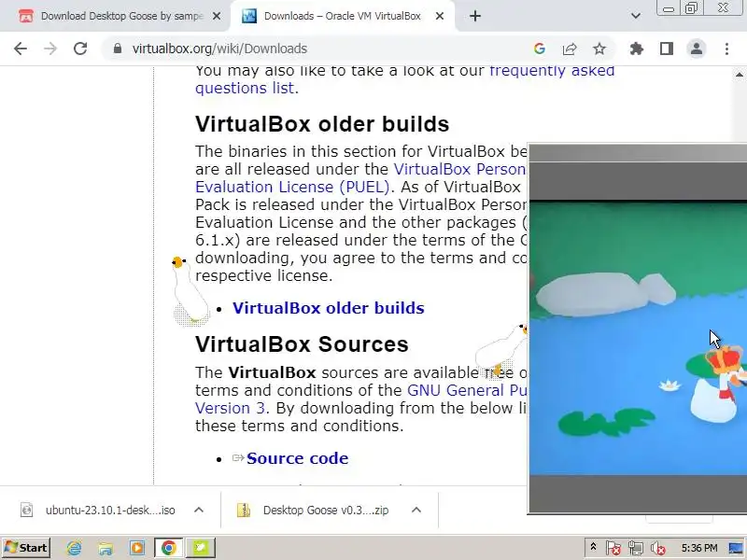Share this page using the share icon
This screenshot has width=747, height=560.
pyautogui.click(x=570, y=49)
